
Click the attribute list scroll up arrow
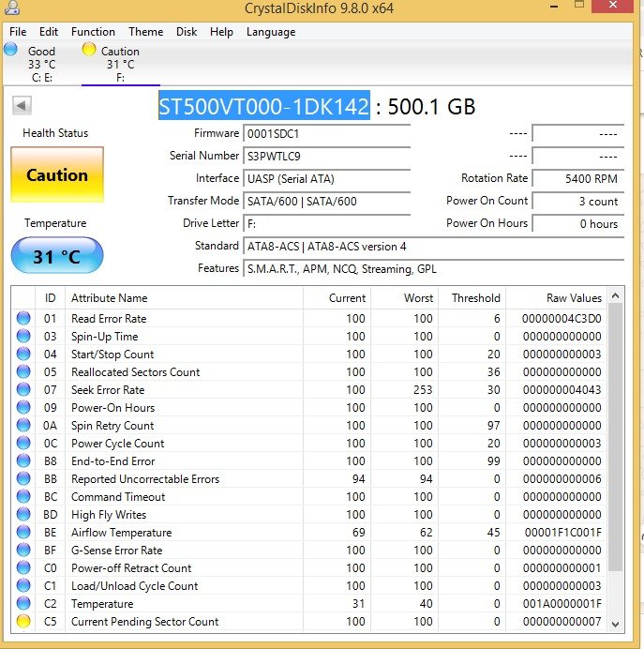click(x=616, y=295)
